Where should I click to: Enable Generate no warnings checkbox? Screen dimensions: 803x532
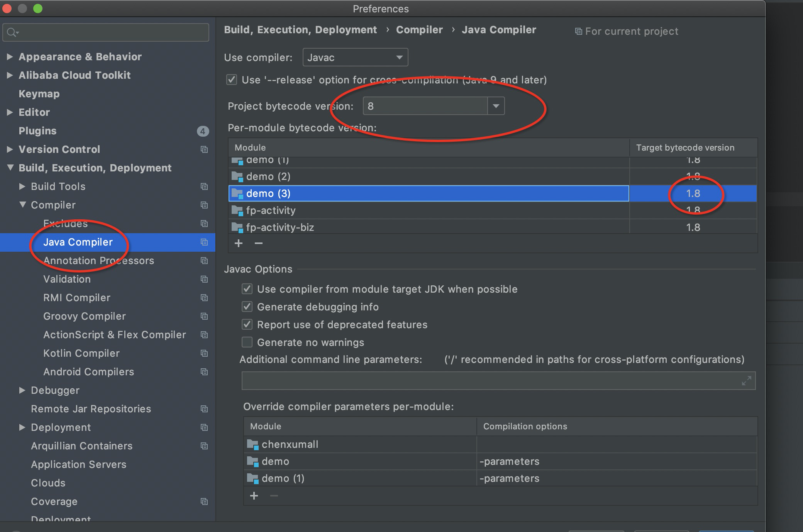pos(247,342)
